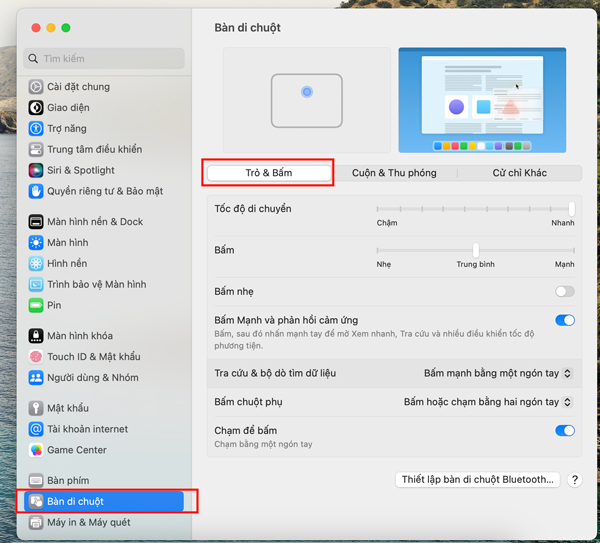Open Touch ID & Mật khẩu icon
This screenshot has width=600, height=543.
(x=36, y=357)
